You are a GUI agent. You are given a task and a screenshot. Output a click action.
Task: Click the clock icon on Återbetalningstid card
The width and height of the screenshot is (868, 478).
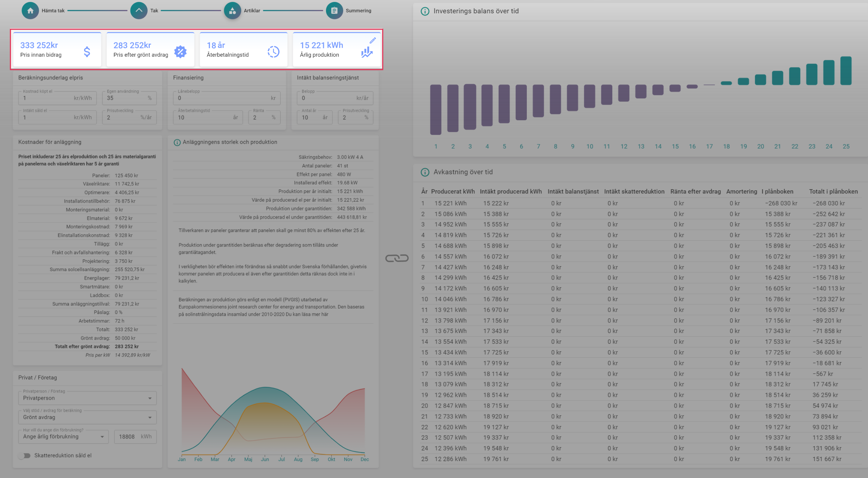tap(274, 51)
